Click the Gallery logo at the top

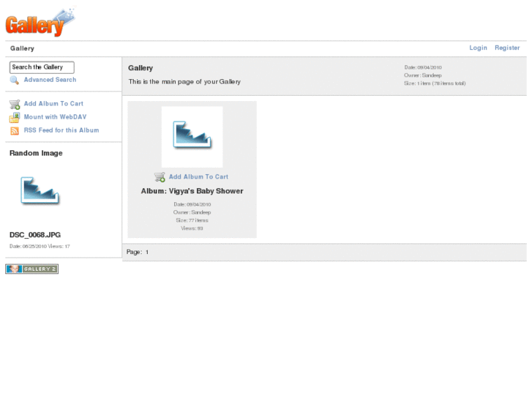(40, 22)
